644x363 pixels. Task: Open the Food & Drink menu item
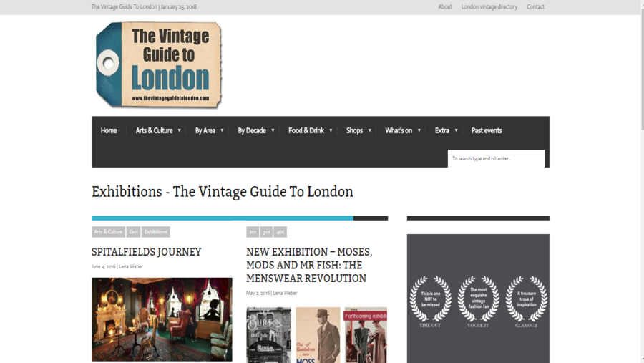306,130
